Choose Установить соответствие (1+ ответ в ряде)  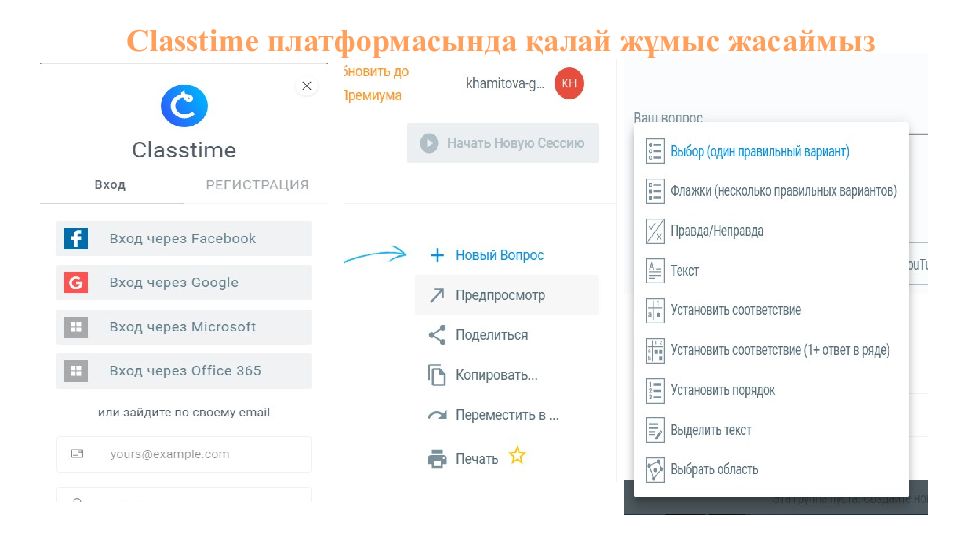tap(779, 350)
